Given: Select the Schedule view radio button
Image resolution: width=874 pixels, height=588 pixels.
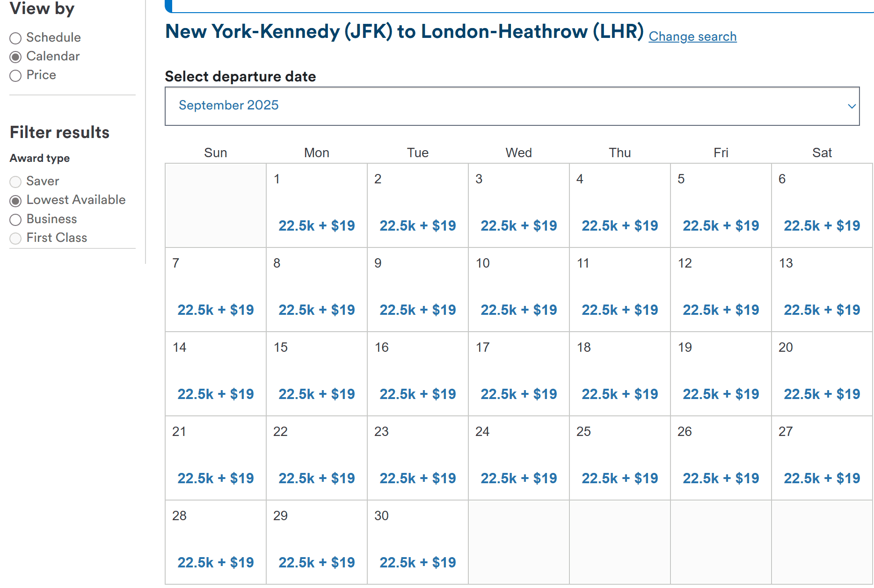Looking at the screenshot, I should tap(15, 38).
